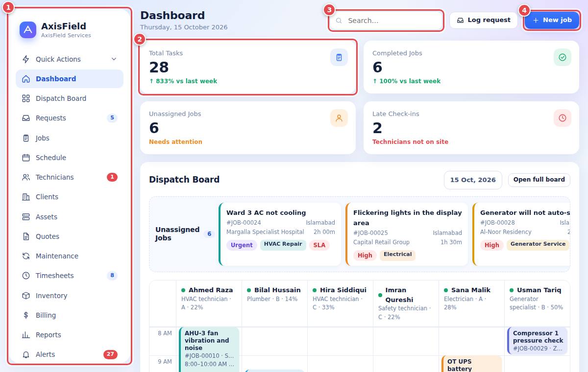
Task: Open the 15 Oct, 2026 date picker
Action: tap(473, 180)
